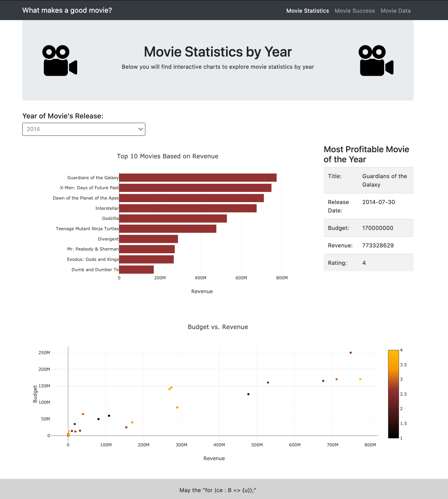Click the Revenue value in the profit table

(378, 245)
